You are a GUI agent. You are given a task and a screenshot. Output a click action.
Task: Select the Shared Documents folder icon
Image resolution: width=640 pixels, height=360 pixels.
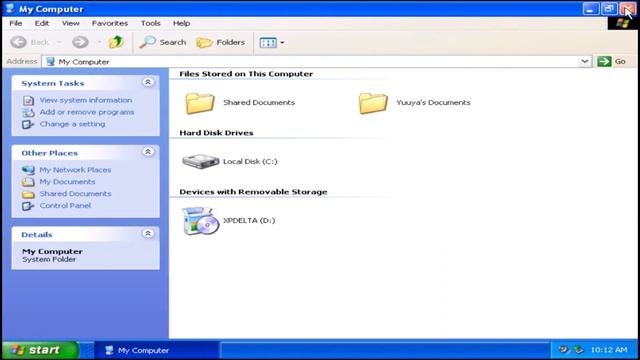point(200,103)
